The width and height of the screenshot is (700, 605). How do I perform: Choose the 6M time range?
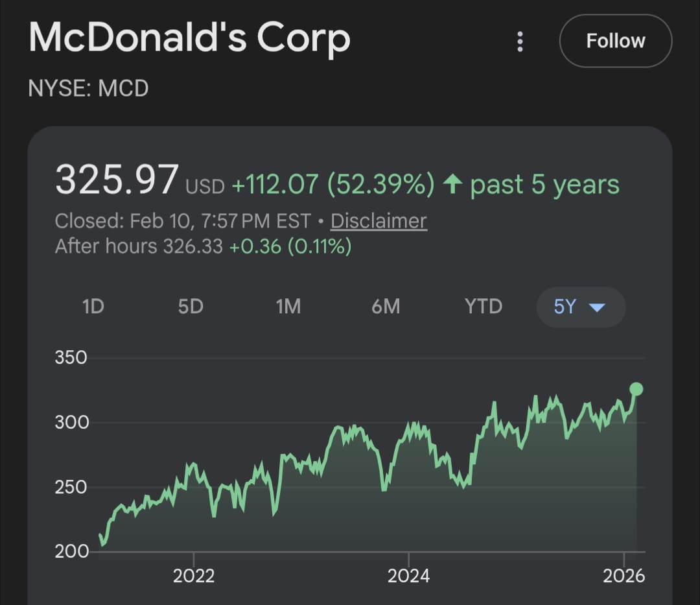click(386, 306)
